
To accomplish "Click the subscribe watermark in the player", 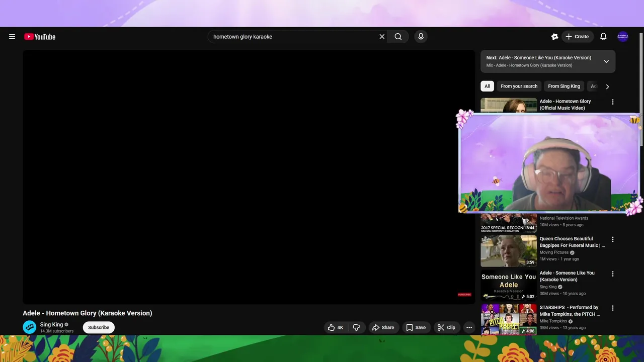I will point(464,295).
